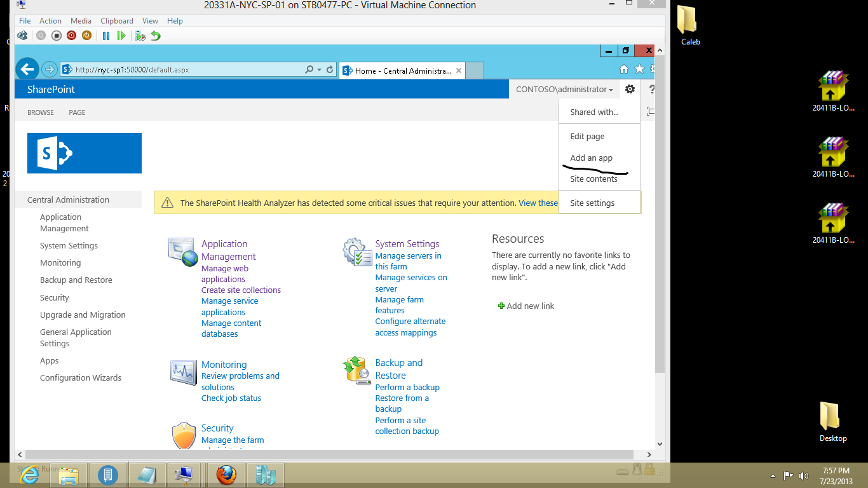Viewport: 868px width, 488px height.
Task: Open Manage content databases link
Action: tap(231, 329)
